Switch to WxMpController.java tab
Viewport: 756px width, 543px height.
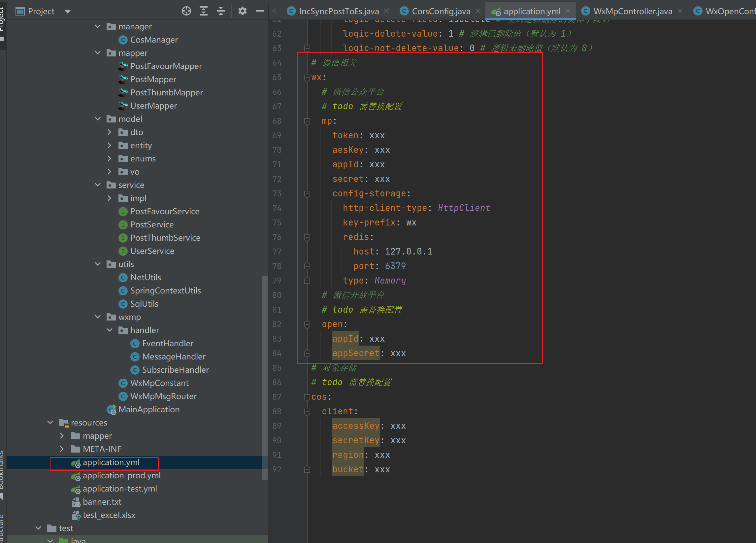point(632,11)
